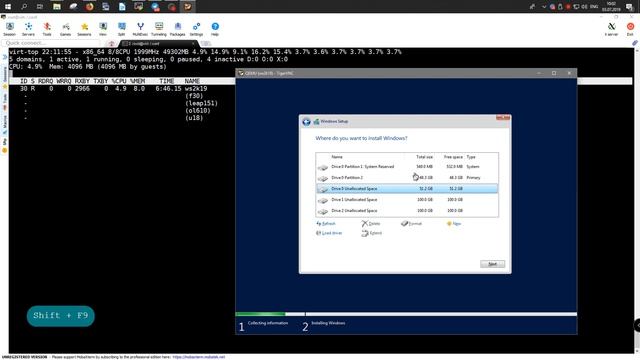640x360 pixels.
Task: Click the Games toolbar icon
Action: coord(65,29)
